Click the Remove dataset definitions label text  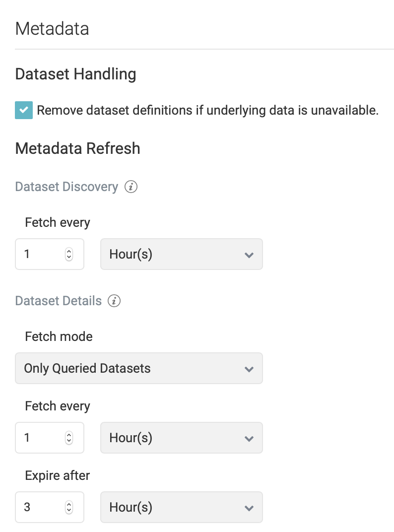point(207,110)
